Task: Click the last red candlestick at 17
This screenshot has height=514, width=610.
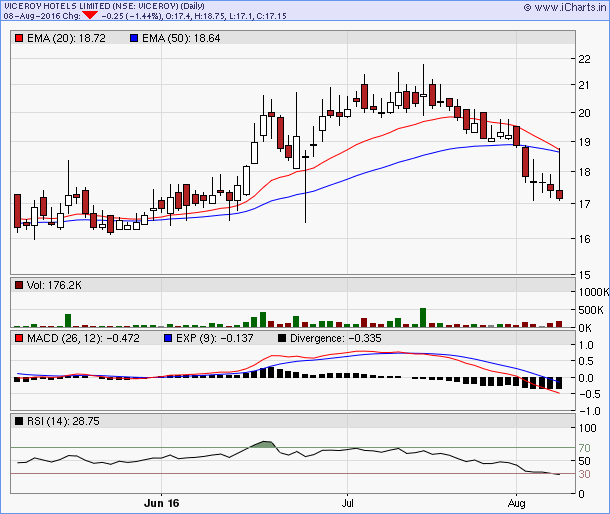Action: [559, 194]
